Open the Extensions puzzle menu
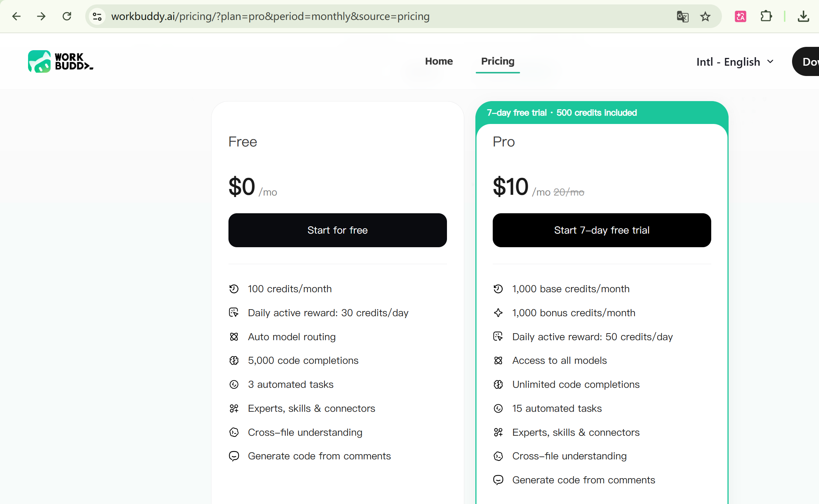Image resolution: width=819 pixels, height=504 pixels. pyautogui.click(x=766, y=16)
